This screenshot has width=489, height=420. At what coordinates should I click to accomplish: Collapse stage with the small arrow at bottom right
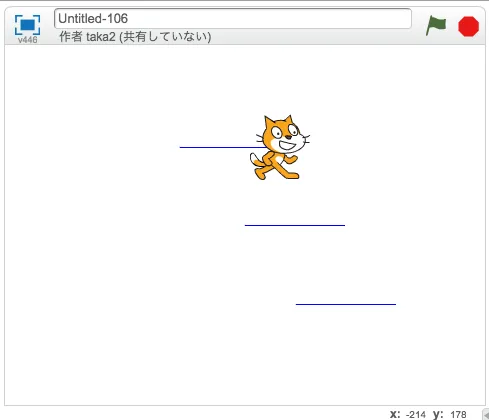(486, 414)
